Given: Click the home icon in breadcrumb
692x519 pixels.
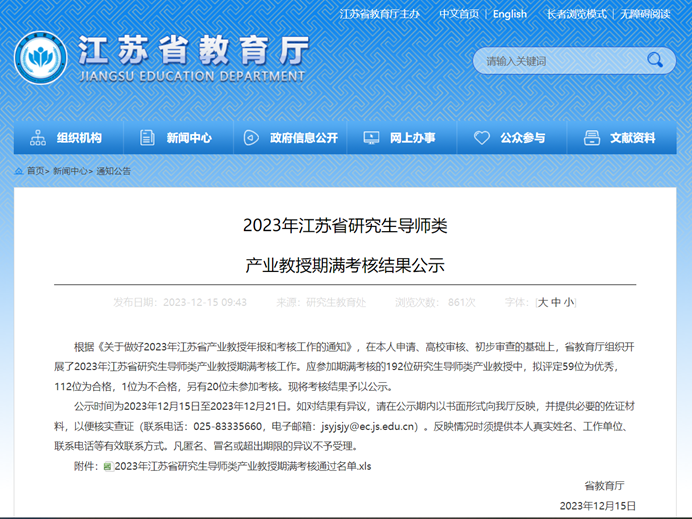Looking at the screenshot, I should 20,171.
